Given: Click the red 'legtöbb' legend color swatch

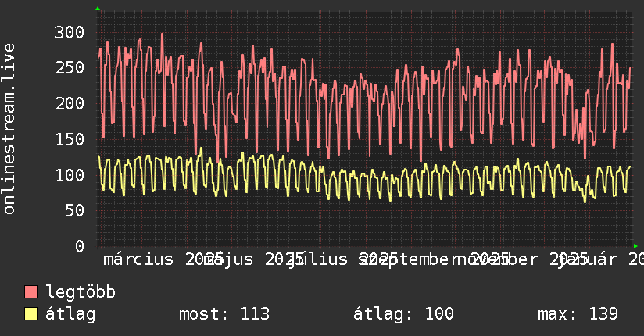Looking at the screenshot, I should click(30, 292).
